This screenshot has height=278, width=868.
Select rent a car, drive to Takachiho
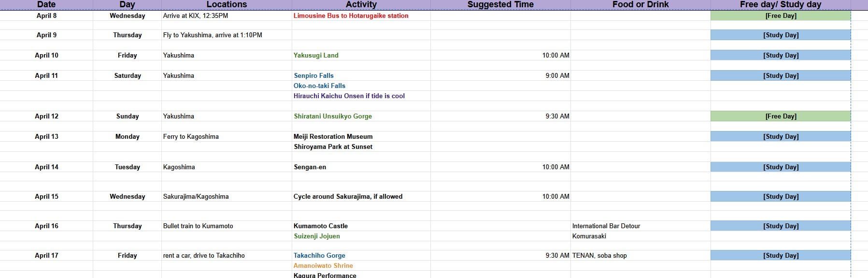[x=227, y=255]
